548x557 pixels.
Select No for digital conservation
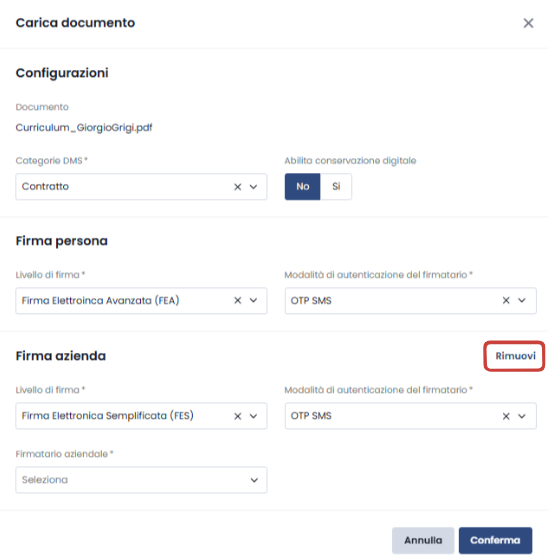(x=303, y=186)
